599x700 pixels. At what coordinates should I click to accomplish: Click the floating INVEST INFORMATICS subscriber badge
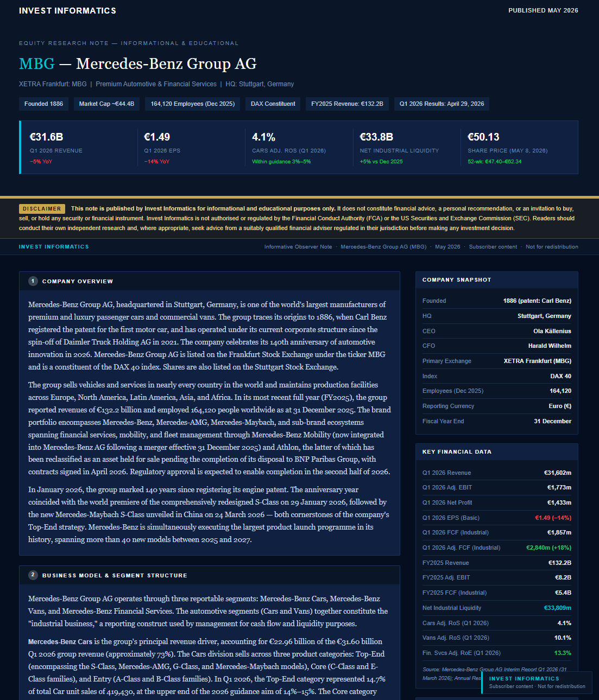(x=537, y=682)
